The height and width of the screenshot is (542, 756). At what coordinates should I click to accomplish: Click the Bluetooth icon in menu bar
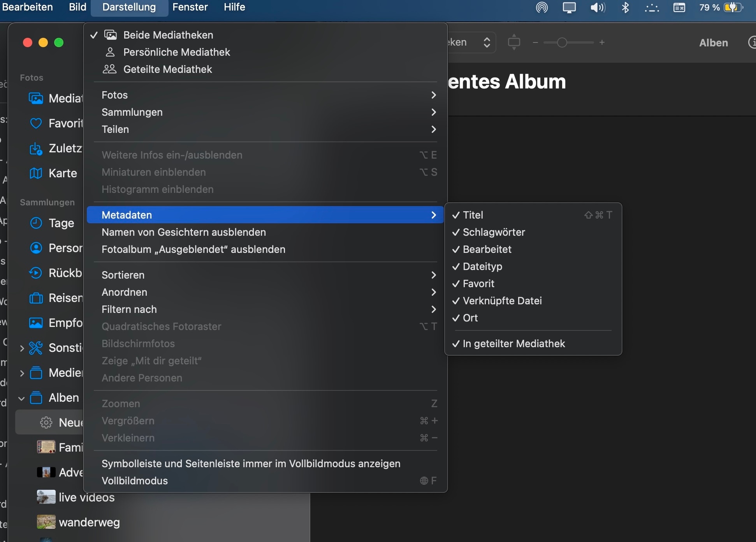(625, 7)
